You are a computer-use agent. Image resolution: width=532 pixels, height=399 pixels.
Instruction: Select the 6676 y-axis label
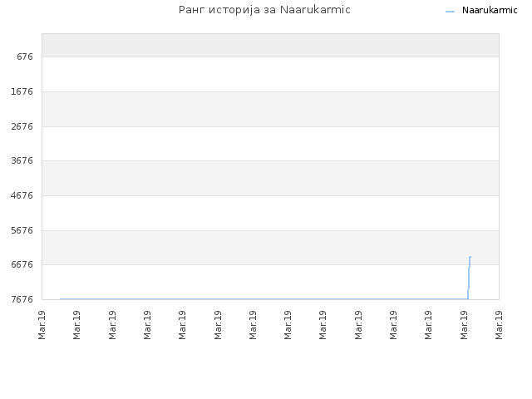[22, 264]
